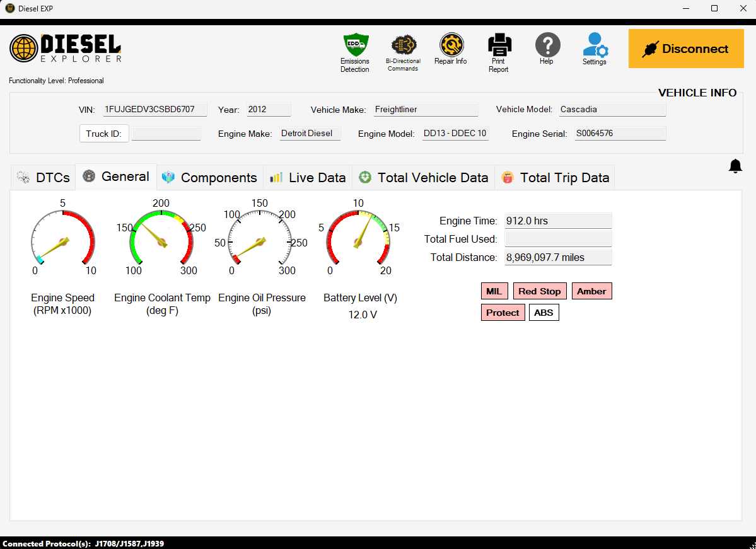Open Total Vehicle Data tab
The height and width of the screenshot is (549, 756).
pos(423,177)
